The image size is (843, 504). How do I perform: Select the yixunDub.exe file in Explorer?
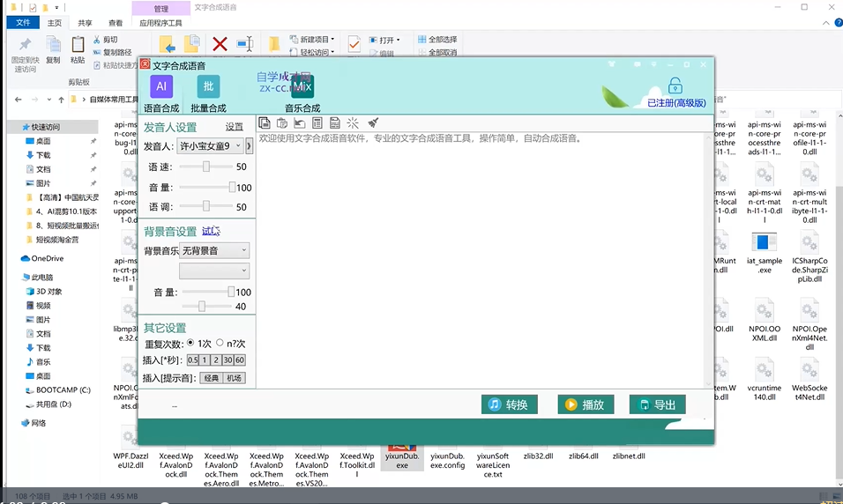pos(402,457)
